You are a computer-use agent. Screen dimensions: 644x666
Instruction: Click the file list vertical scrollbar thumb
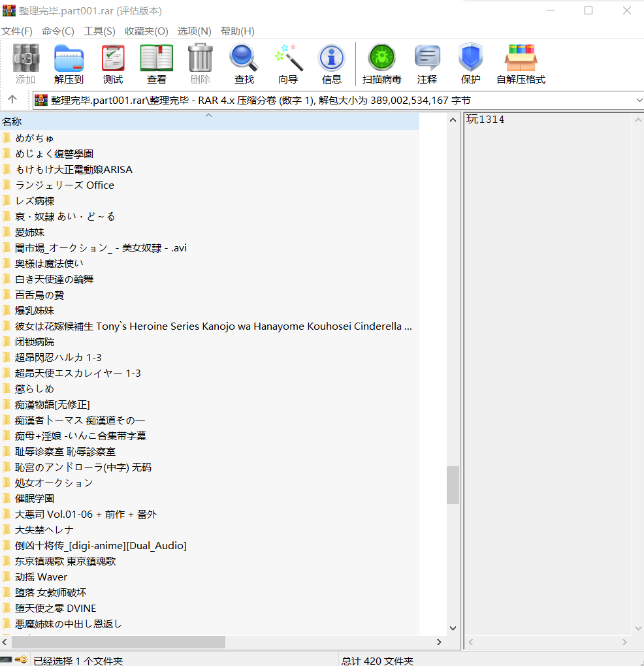click(453, 485)
